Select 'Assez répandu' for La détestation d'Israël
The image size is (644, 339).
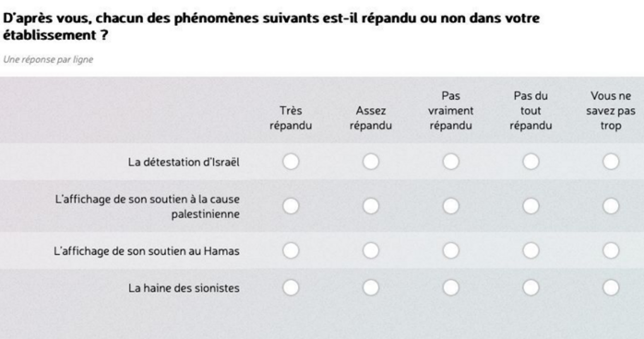(371, 162)
